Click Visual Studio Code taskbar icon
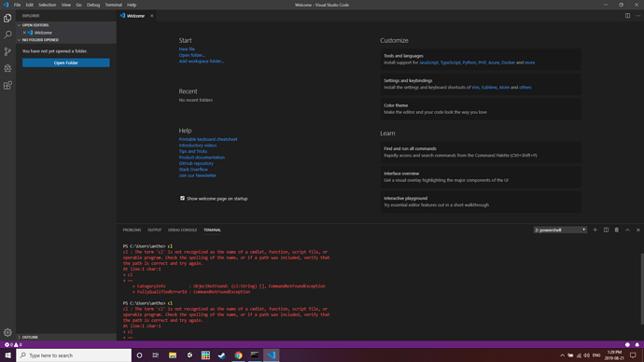 click(271, 355)
